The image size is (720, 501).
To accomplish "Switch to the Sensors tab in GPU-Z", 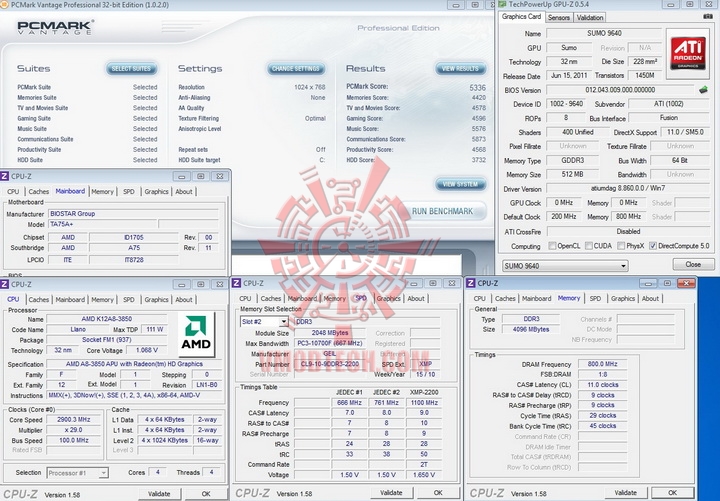I will pyautogui.click(x=559, y=17).
